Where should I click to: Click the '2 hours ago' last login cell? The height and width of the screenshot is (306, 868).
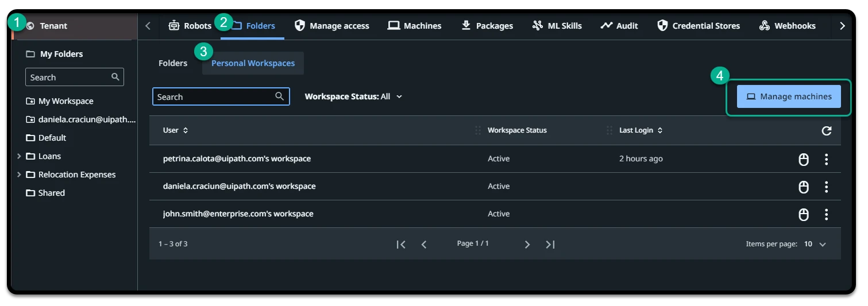coord(641,158)
